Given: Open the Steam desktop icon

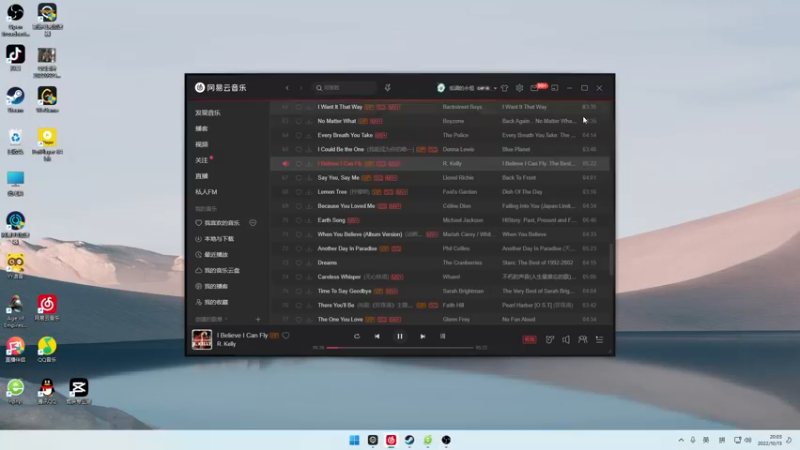Looking at the screenshot, I should (15, 99).
